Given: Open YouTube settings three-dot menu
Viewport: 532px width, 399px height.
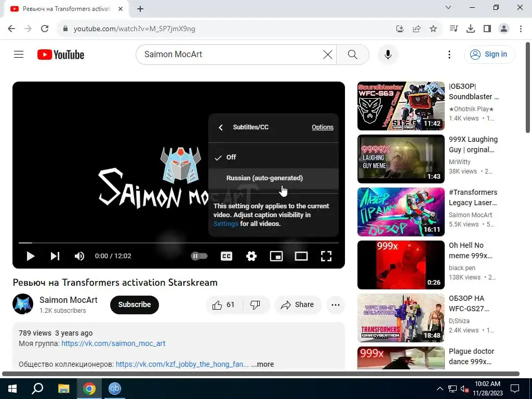Looking at the screenshot, I should coord(449,54).
